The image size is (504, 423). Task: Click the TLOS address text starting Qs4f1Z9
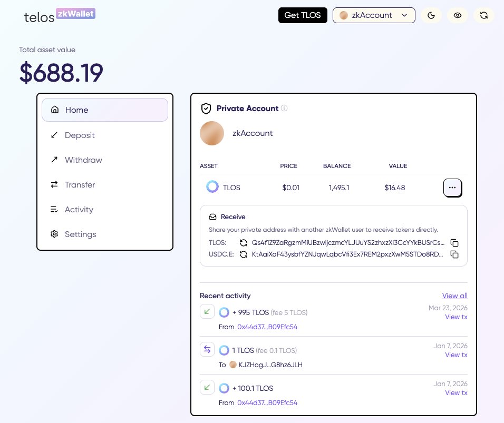pos(348,243)
